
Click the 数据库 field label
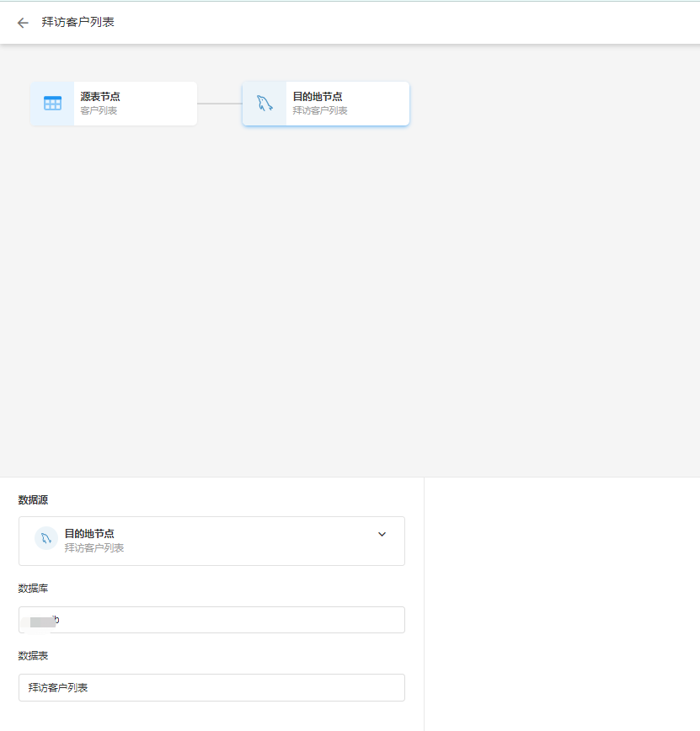33,589
